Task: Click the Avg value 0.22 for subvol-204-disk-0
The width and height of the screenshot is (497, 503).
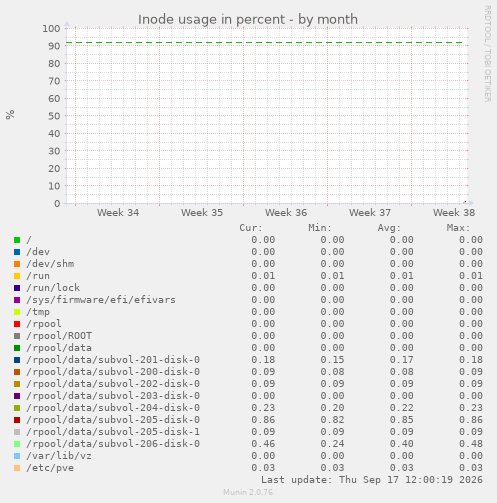Action: 402,408
